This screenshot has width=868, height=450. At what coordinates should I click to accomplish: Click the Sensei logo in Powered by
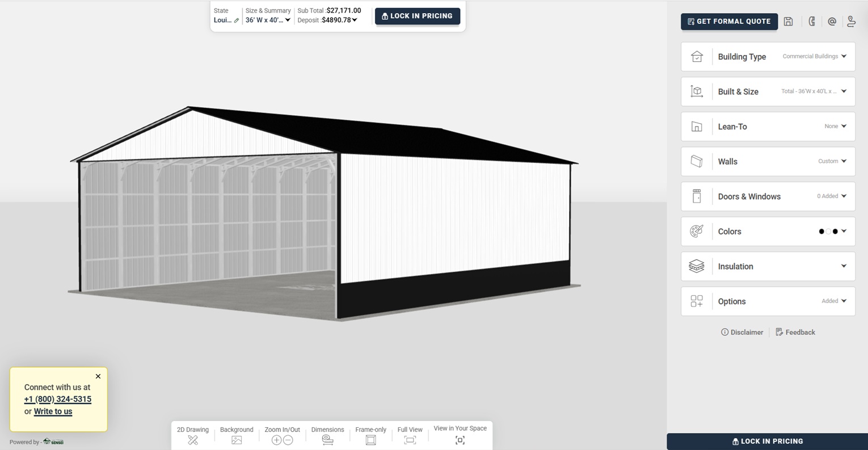53,442
